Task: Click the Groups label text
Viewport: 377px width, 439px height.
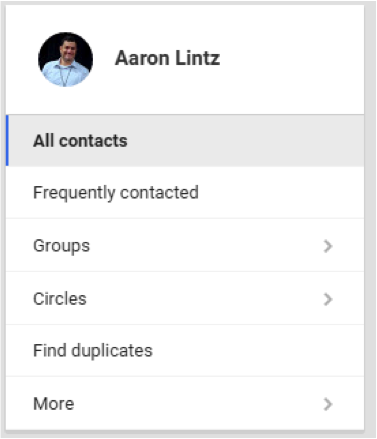Action: point(61,246)
